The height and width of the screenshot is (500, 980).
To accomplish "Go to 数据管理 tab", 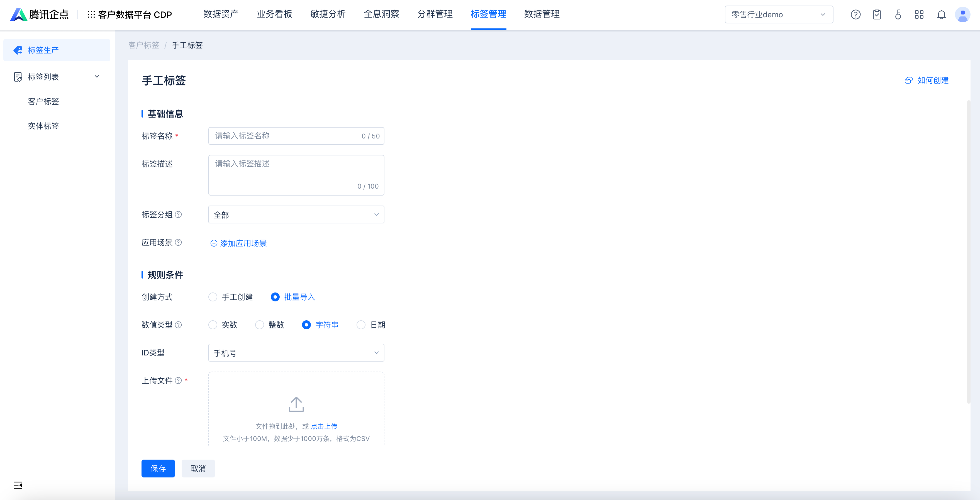I will (x=542, y=14).
